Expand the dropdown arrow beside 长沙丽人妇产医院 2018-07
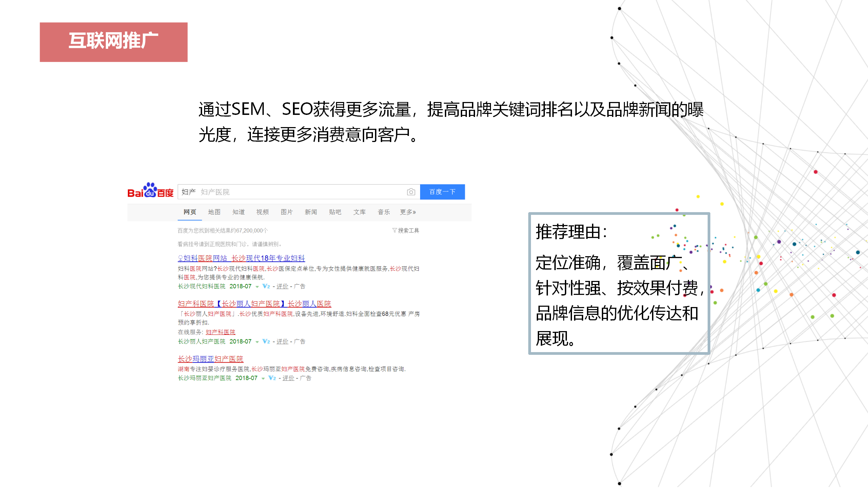 click(257, 342)
